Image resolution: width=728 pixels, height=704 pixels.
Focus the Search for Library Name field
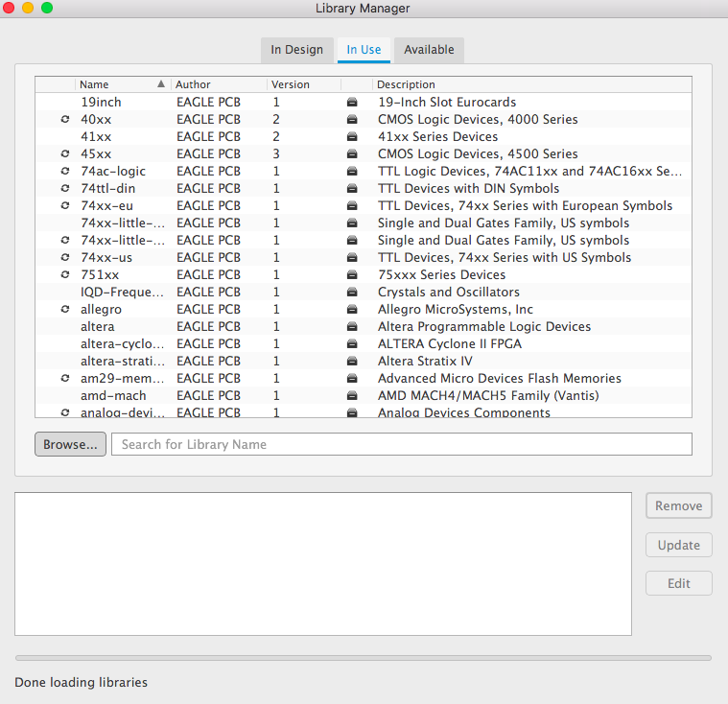(x=402, y=444)
